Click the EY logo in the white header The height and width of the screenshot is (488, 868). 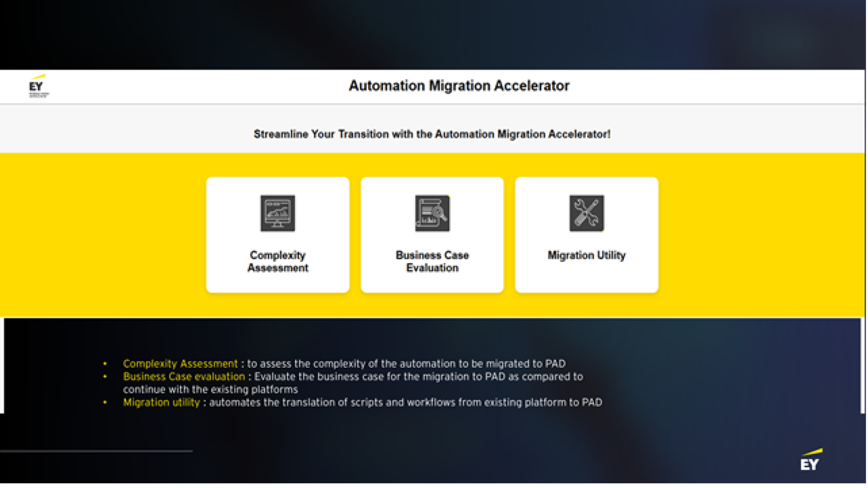click(x=39, y=86)
